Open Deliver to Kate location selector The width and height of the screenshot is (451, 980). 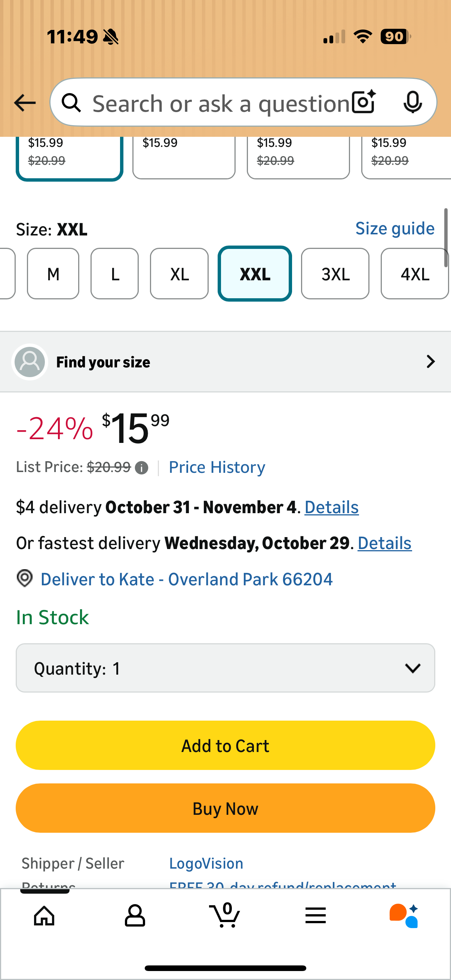click(187, 579)
